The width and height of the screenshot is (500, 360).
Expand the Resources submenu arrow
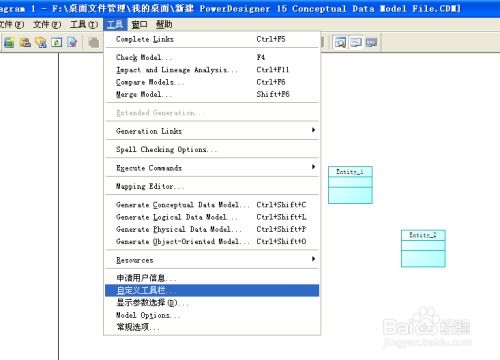coord(313,259)
